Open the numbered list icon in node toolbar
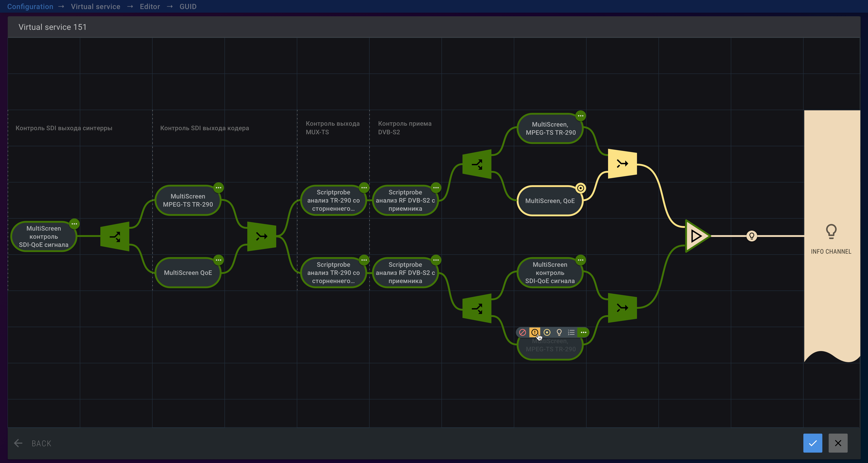Viewport: 868px width, 463px height. click(x=571, y=332)
